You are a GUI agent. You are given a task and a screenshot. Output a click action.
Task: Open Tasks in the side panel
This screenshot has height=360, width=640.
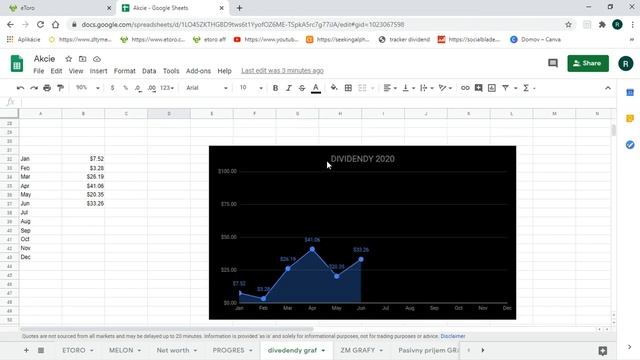click(x=630, y=144)
